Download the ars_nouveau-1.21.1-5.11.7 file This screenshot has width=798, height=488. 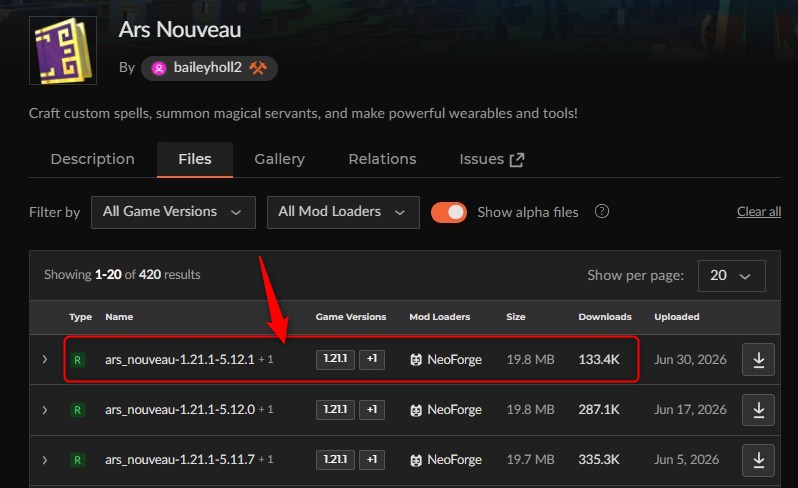coord(758,460)
